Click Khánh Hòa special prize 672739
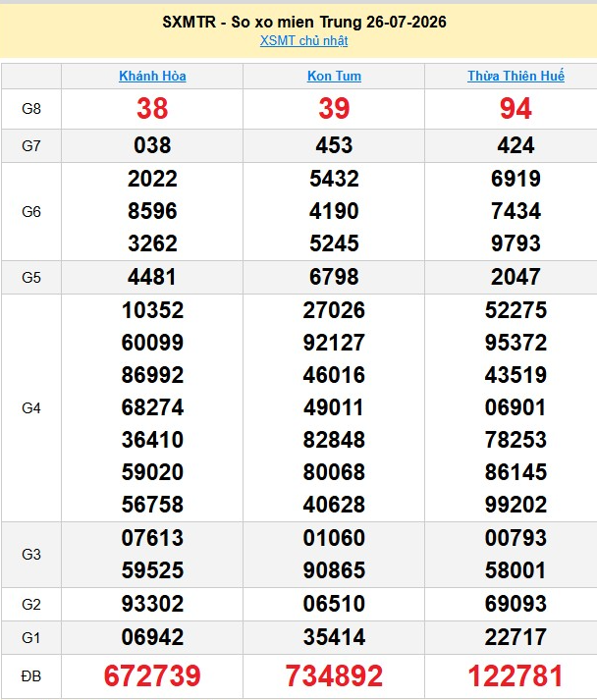 pos(152,675)
